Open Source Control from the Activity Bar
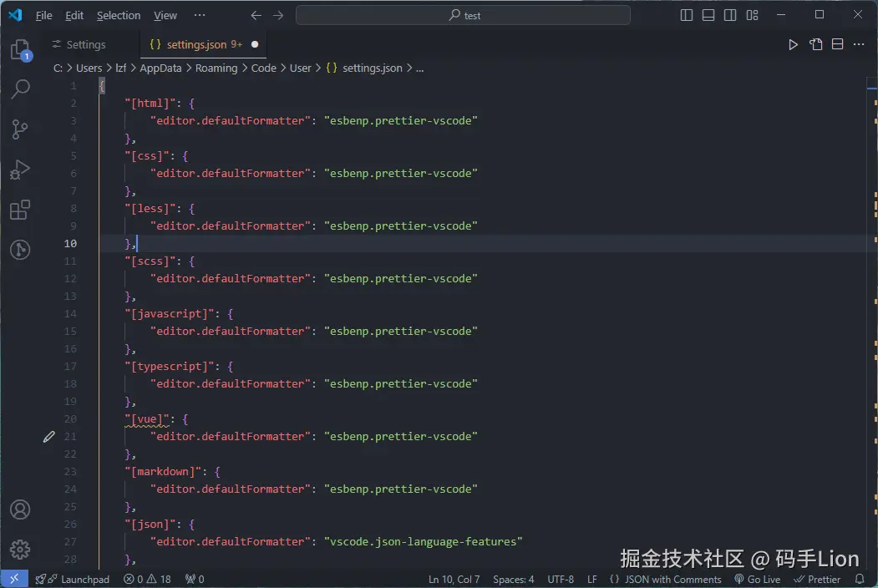The width and height of the screenshot is (878, 588). tap(20, 129)
